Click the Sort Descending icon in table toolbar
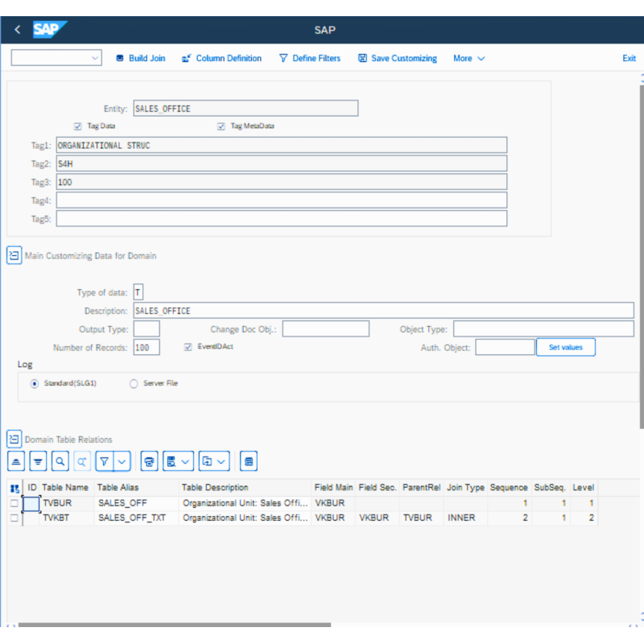 (38, 461)
